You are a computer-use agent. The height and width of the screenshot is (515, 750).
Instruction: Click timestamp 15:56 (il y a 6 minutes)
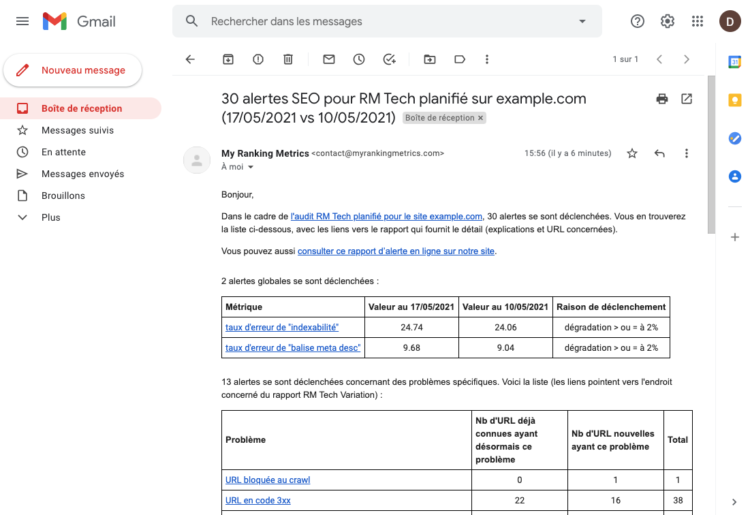pos(568,153)
